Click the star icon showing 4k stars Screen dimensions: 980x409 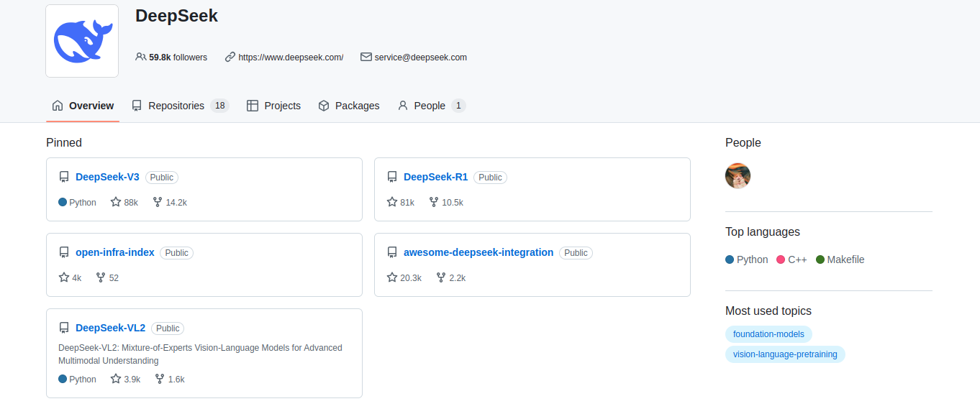(x=64, y=277)
